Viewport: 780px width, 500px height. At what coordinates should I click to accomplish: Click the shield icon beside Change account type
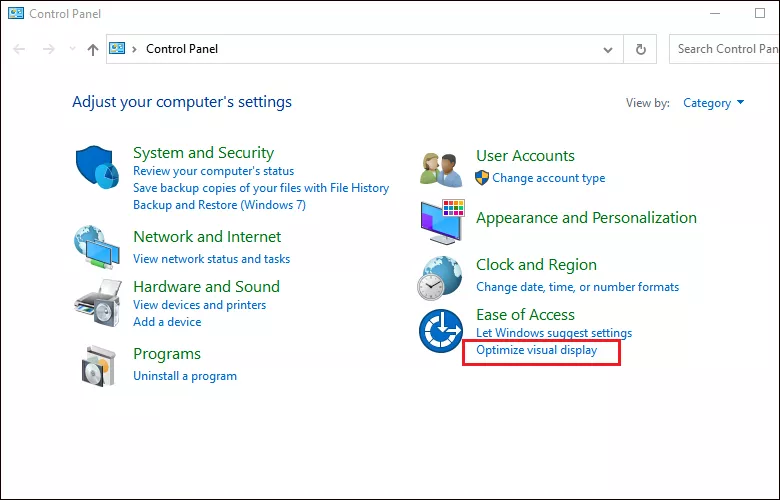pos(482,178)
